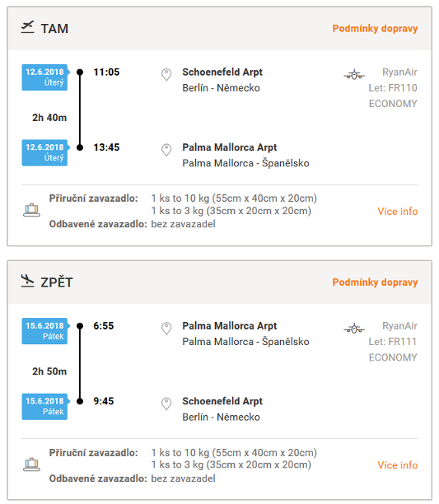Click the Let: FR111 flight number
The width and height of the screenshot is (439, 504).
(x=393, y=342)
